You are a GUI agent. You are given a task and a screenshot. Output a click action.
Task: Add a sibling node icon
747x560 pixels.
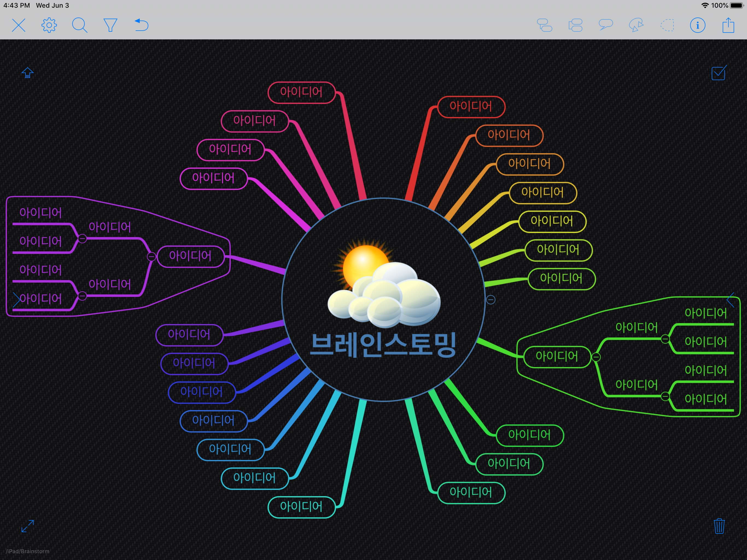[x=576, y=25]
